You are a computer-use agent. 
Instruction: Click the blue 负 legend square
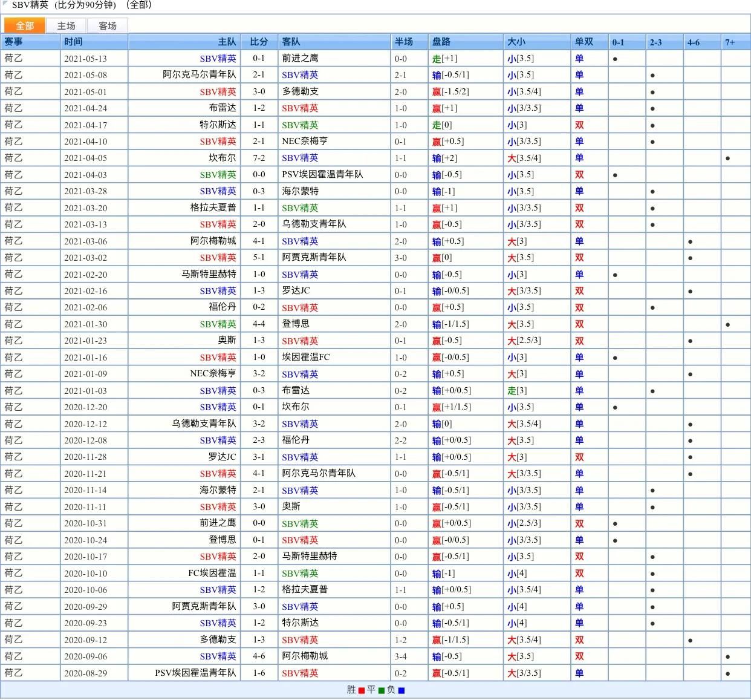coord(401,690)
